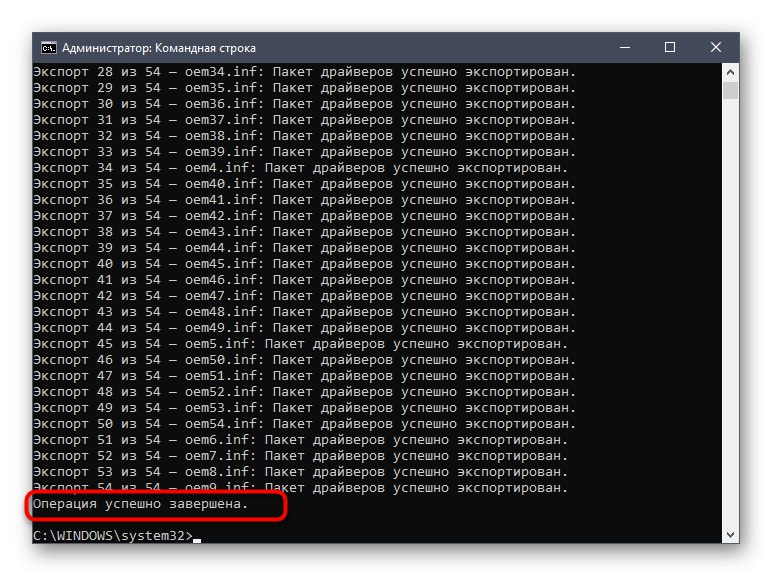772x576 pixels.
Task: Click the C:\WINDOWS\system32> prompt line
Action: (117, 536)
